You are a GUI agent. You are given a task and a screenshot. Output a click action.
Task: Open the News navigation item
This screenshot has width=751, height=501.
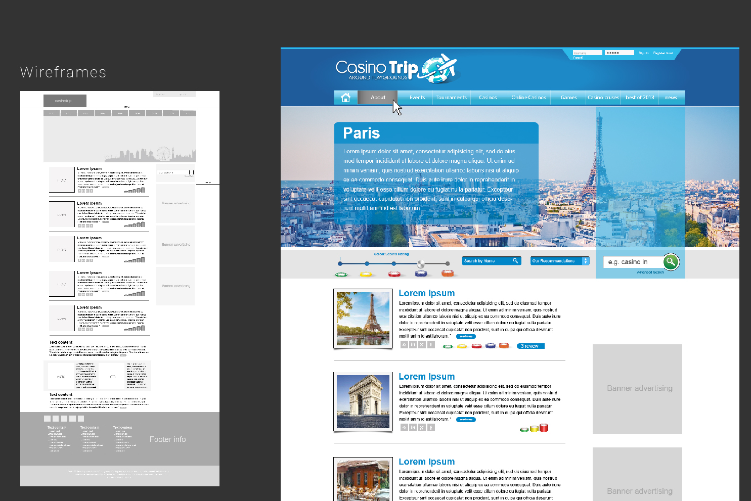(x=671, y=97)
